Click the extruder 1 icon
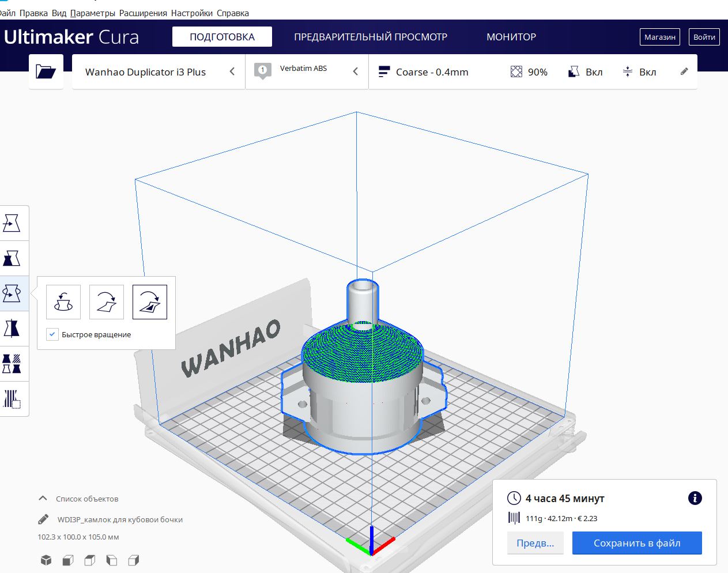 click(x=263, y=71)
